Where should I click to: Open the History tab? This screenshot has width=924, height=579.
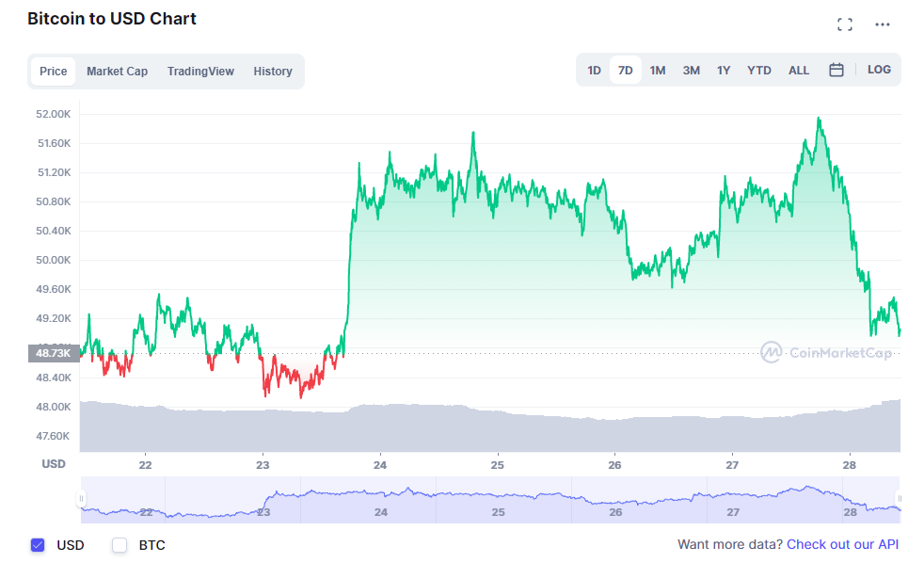click(x=272, y=71)
